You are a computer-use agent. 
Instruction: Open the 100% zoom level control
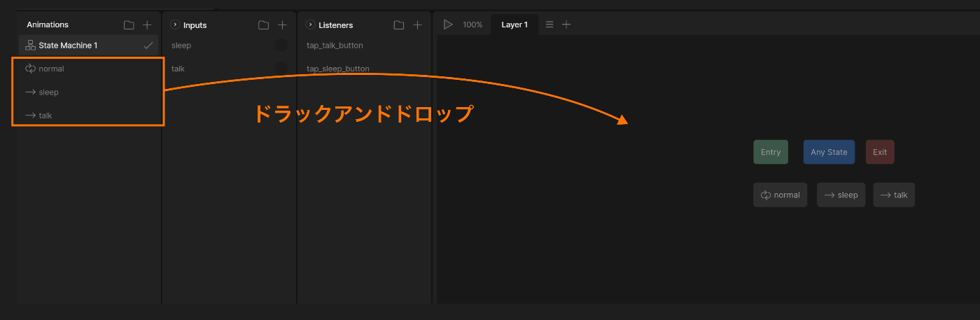click(472, 25)
